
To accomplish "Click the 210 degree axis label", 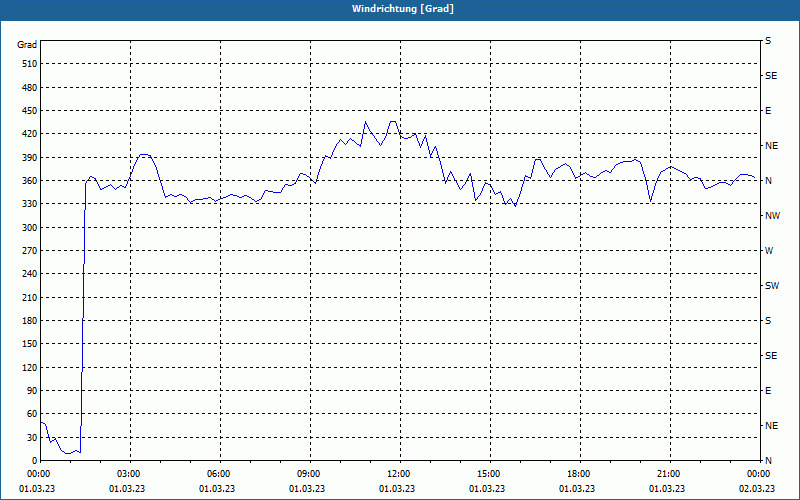I will coord(30,297).
